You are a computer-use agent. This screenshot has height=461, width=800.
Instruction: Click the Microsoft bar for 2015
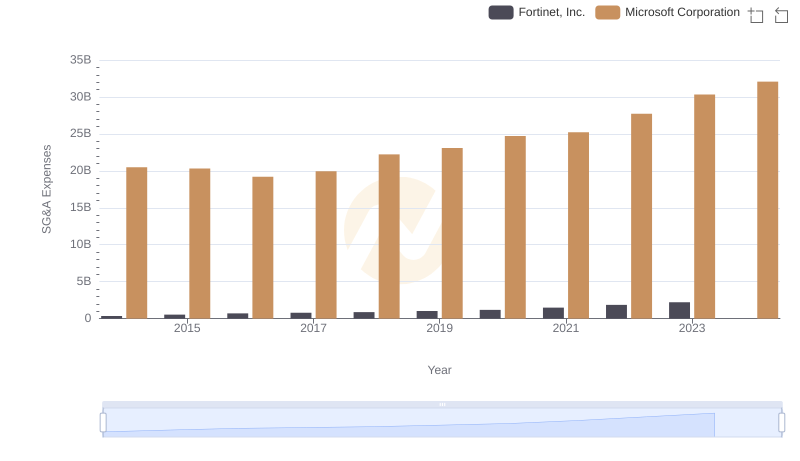tap(199, 243)
